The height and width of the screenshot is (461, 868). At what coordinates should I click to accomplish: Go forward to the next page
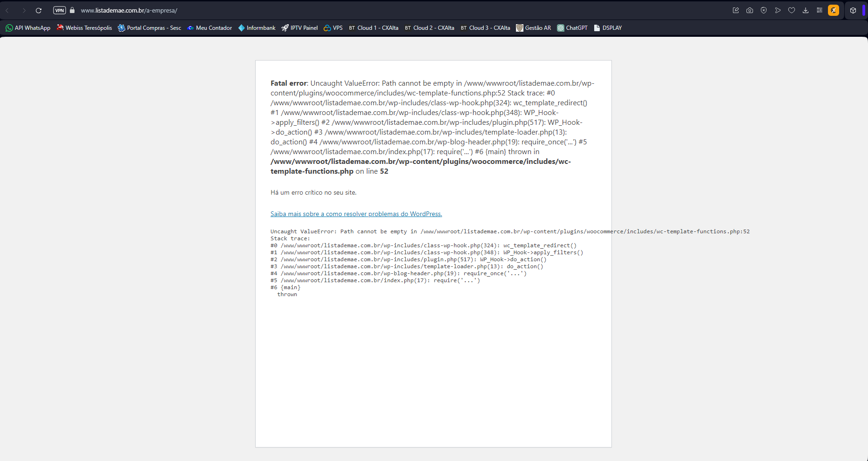[x=24, y=10]
